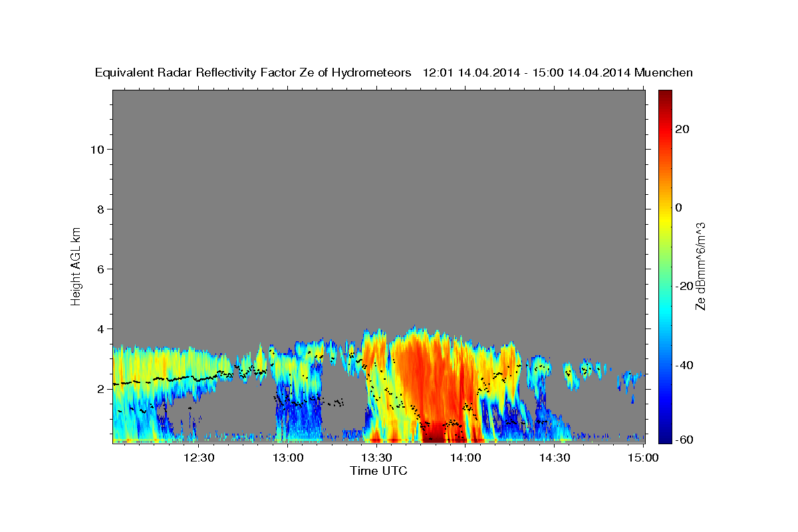Click the 'Ze dBmm^6/m^3' colorbar label
Image resolution: width=798 pixels, height=532 pixels.
700,266
